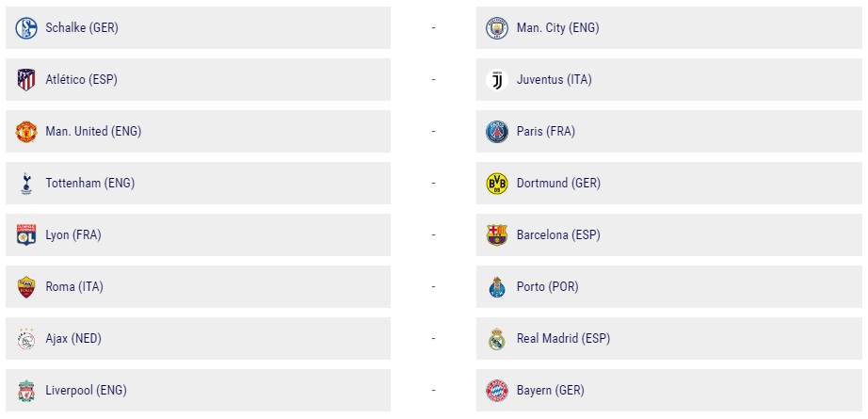The image size is (868, 419).
Task: Select the Porto club crest
Action: click(497, 287)
